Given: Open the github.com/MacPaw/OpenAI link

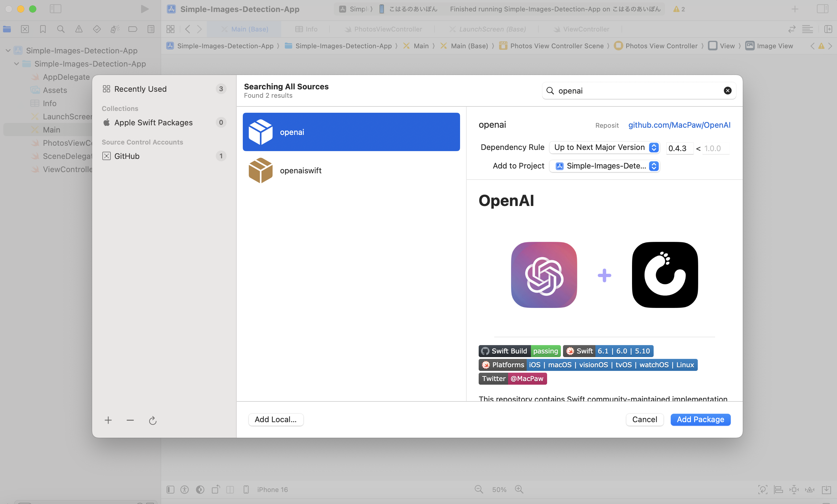Looking at the screenshot, I should coord(679,125).
